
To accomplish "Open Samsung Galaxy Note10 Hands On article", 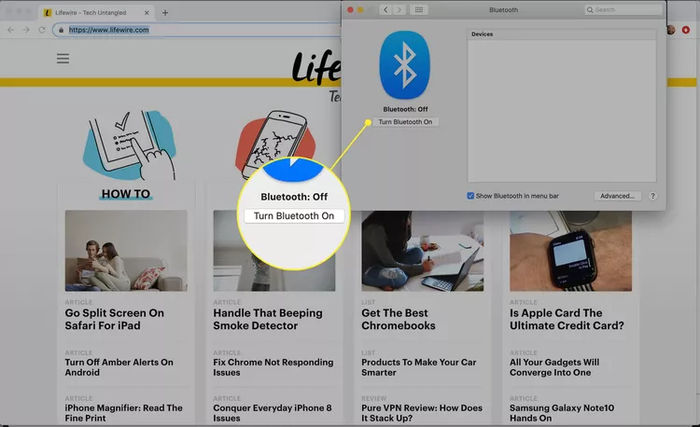I will coord(562,413).
